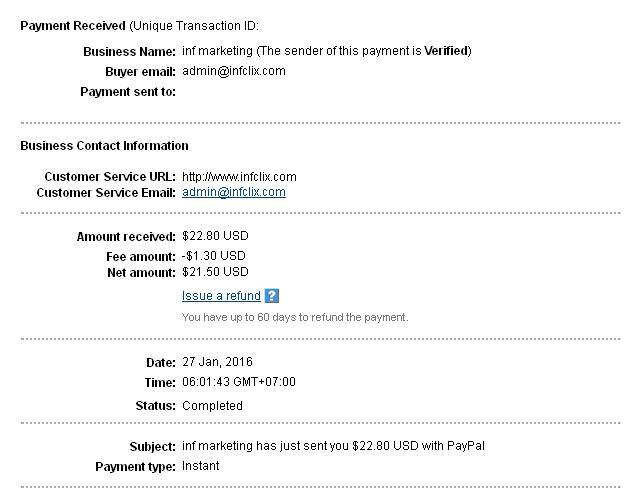640x494 pixels.
Task: Click the word Verified in sender status
Action: tap(448, 50)
